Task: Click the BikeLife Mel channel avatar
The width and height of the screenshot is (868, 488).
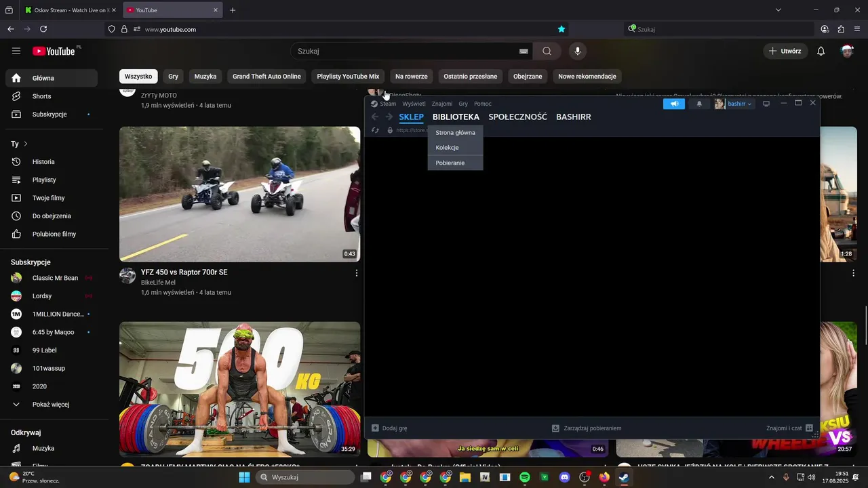Action: coord(127,275)
